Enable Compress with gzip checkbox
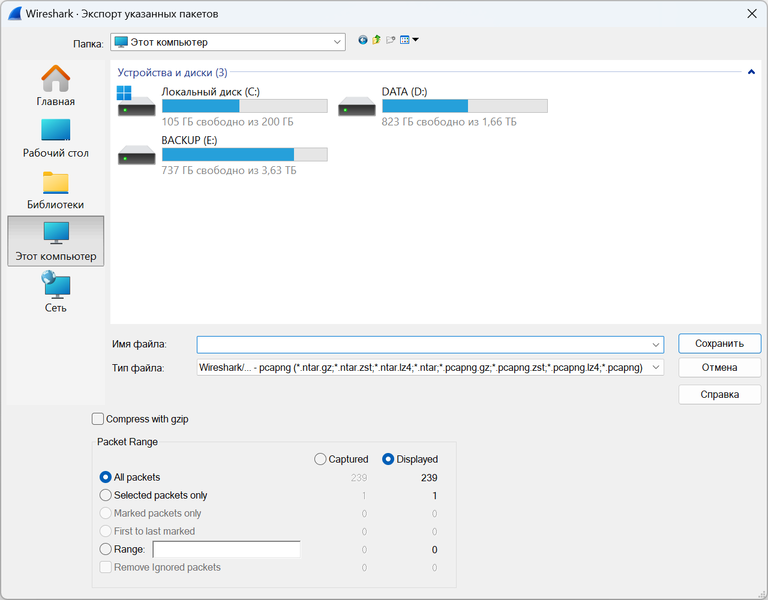 (x=98, y=419)
